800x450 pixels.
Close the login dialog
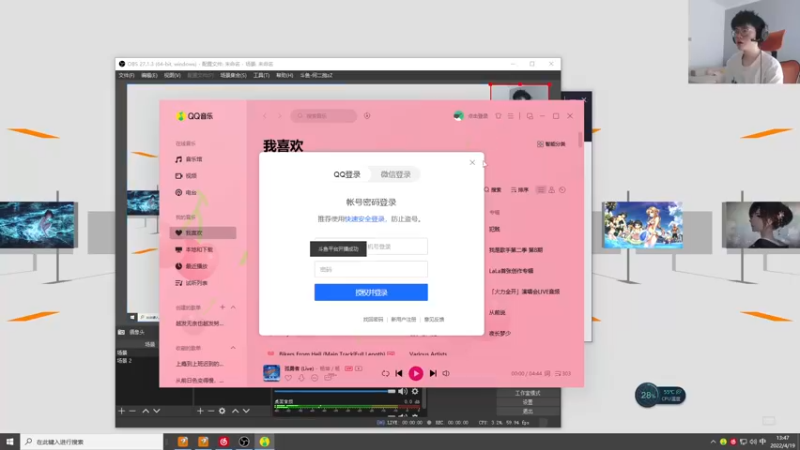472,162
